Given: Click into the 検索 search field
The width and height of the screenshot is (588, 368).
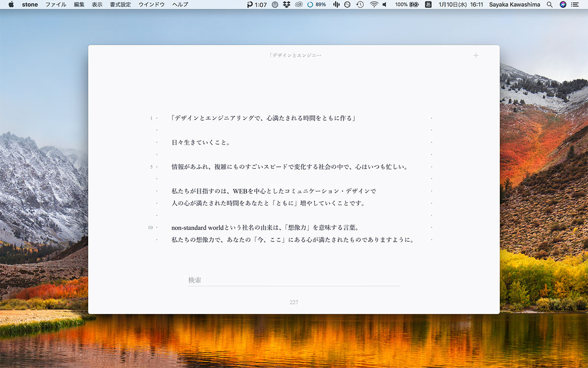Looking at the screenshot, I should click(x=294, y=280).
